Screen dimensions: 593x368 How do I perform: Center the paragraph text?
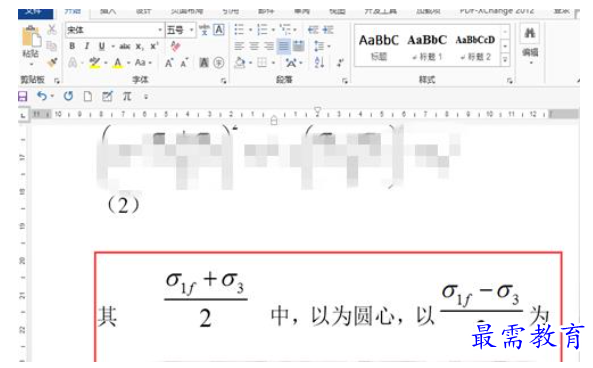(254, 46)
